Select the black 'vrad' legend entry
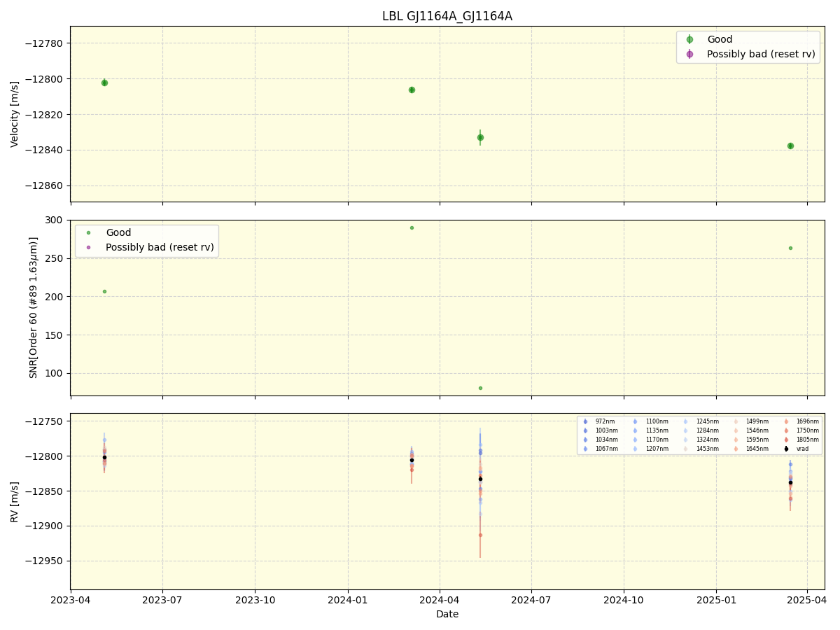Image resolution: width=840 pixels, height=630 pixels. pos(797,449)
